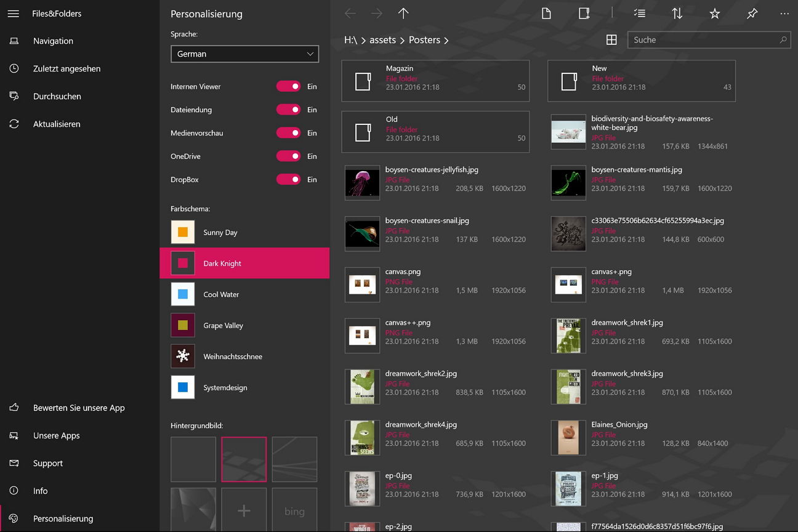
Task: Select the curved lines background tile
Action: click(294, 459)
